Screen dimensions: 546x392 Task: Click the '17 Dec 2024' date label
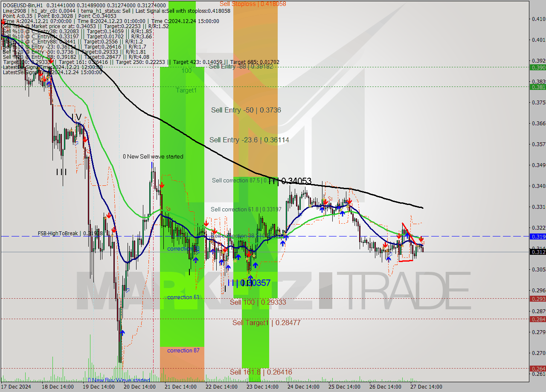tap(16, 387)
